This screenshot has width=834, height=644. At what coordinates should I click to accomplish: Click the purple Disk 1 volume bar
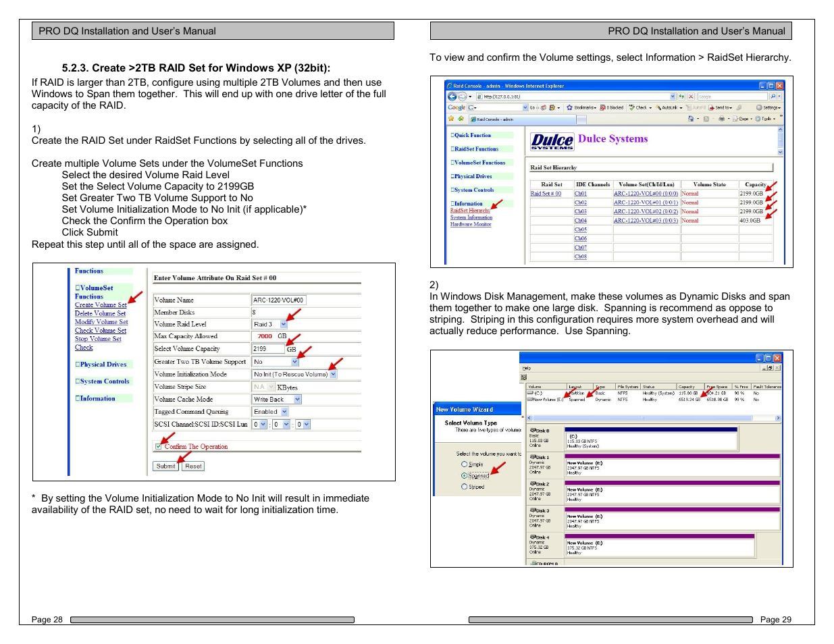click(x=672, y=456)
